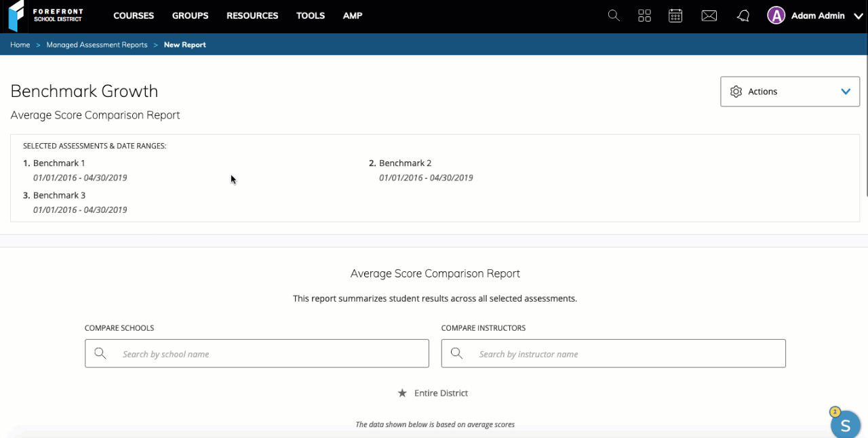The image size is (868, 438).
Task: Select the RESOURCES menu item
Action: (252, 15)
